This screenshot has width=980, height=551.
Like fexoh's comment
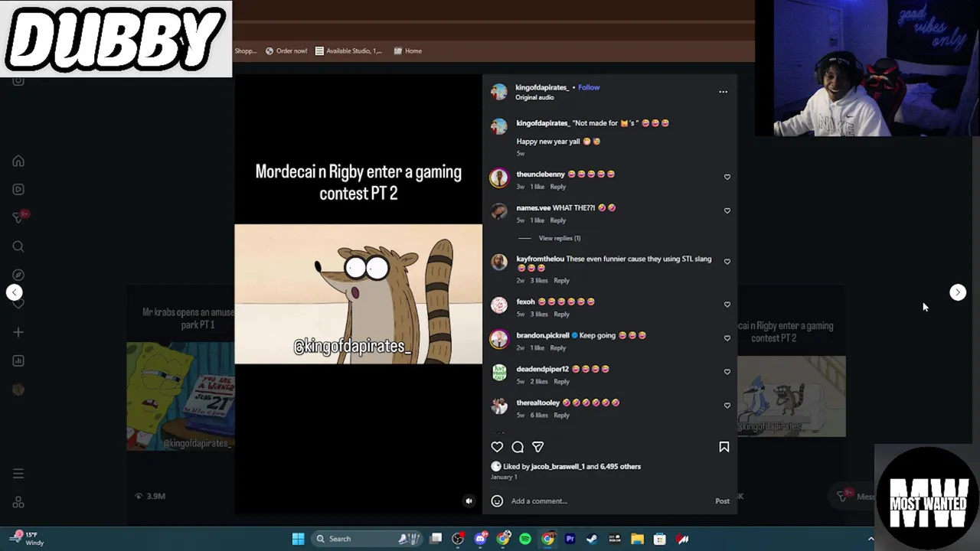pyautogui.click(x=727, y=305)
